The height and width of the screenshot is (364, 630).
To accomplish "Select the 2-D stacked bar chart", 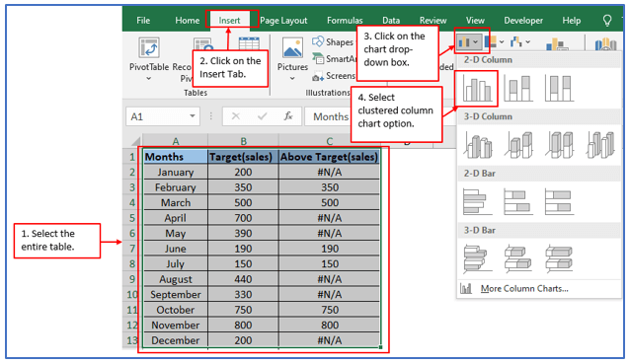I will click(518, 201).
